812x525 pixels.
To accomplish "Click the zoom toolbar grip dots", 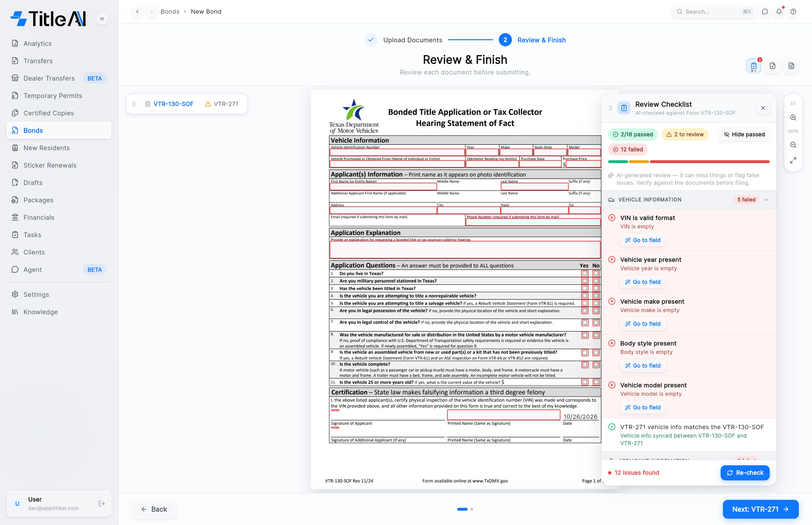I will click(793, 103).
